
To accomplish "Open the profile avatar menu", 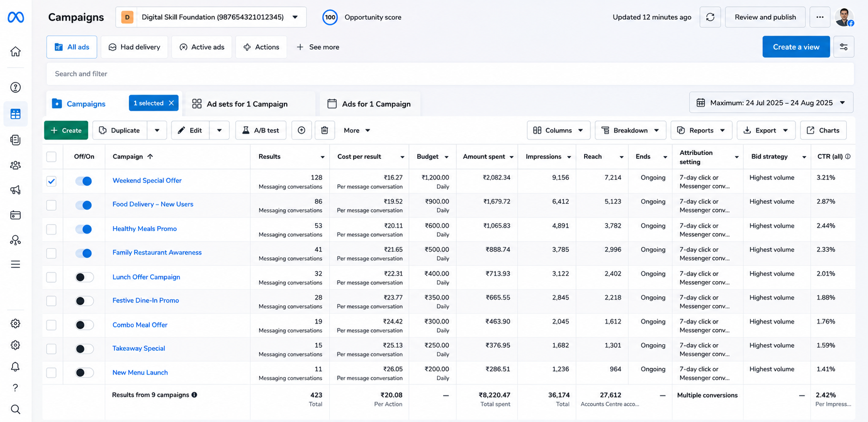I will click(x=844, y=17).
